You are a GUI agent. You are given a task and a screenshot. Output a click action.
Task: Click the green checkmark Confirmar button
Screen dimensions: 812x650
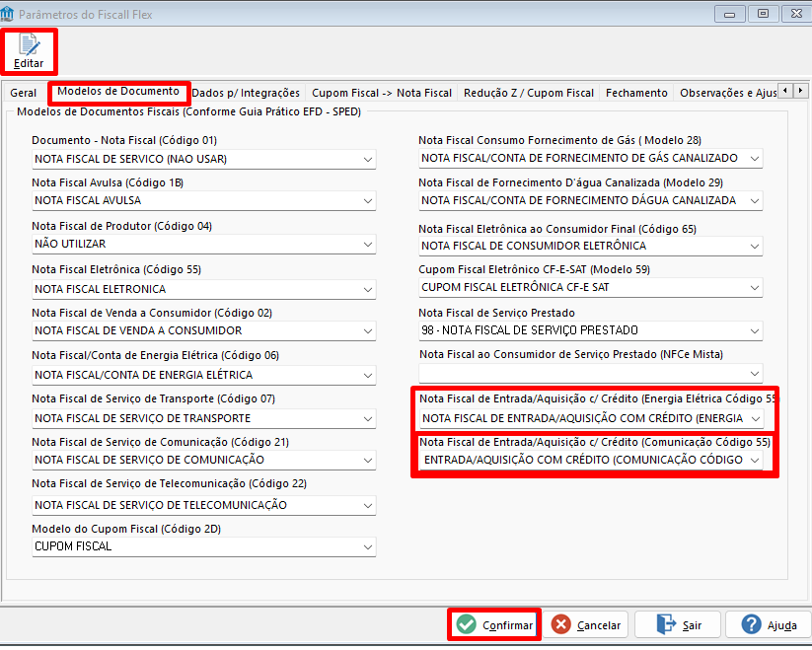(x=494, y=624)
